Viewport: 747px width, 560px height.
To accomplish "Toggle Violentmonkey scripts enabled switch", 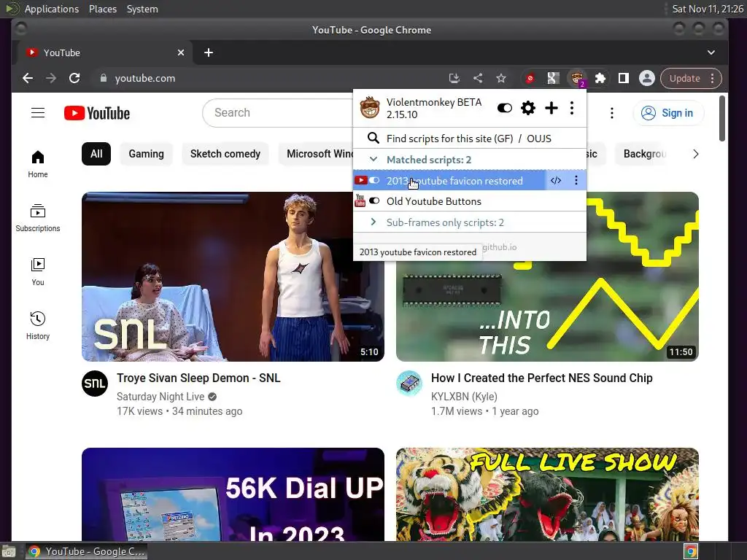I will click(505, 108).
